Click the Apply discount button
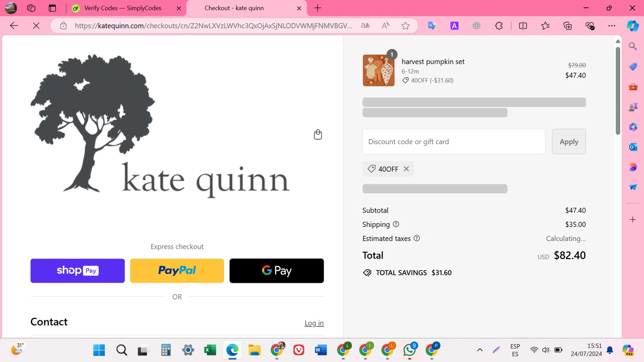 click(x=569, y=142)
